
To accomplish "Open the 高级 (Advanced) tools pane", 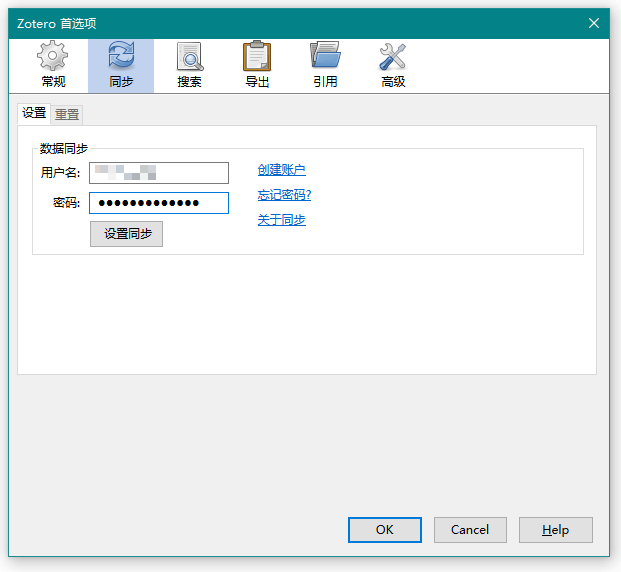I will (393, 66).
